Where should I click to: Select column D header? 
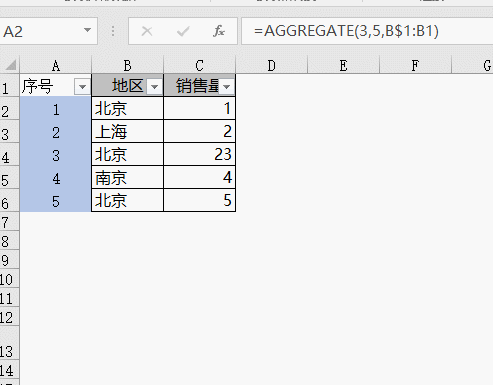[x=272, y=65]
